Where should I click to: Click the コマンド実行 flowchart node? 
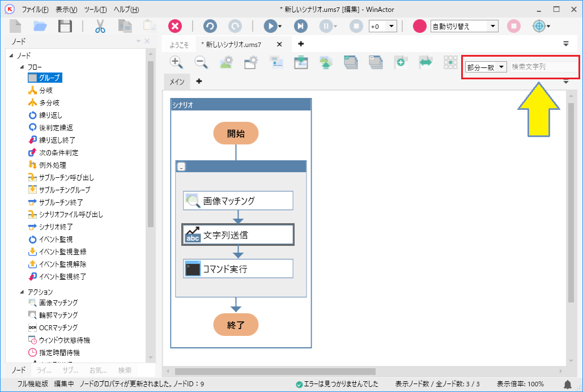[238, 269]
